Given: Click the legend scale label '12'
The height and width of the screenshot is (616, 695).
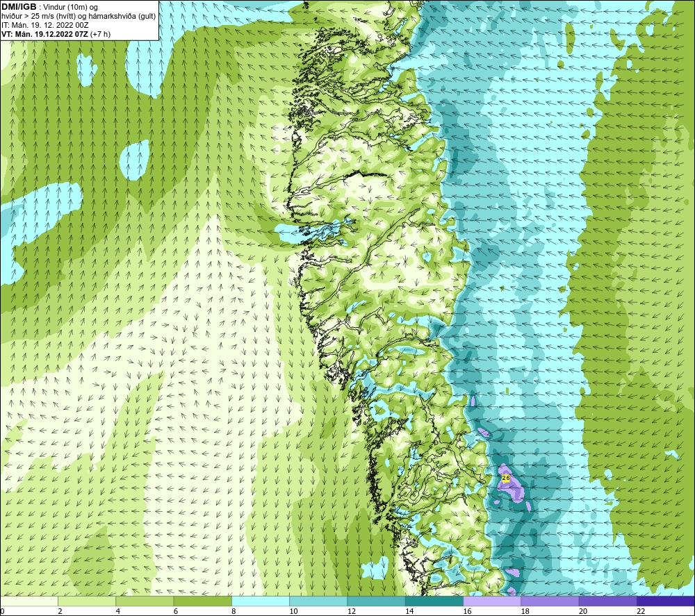Looking at the screenshot, I should 352,611.
